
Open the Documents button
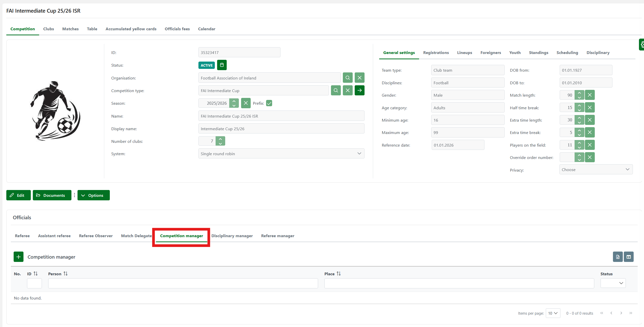click(x=52, y=195)
